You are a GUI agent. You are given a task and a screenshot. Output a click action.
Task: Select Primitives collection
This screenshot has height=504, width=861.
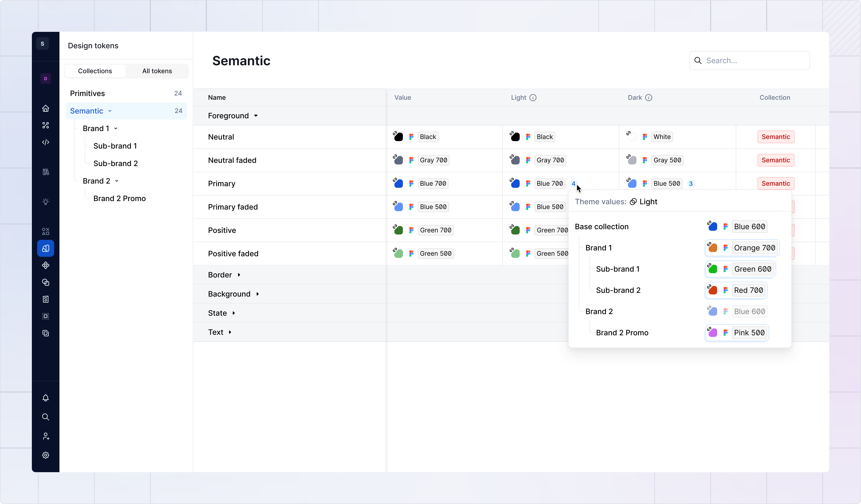126,94
